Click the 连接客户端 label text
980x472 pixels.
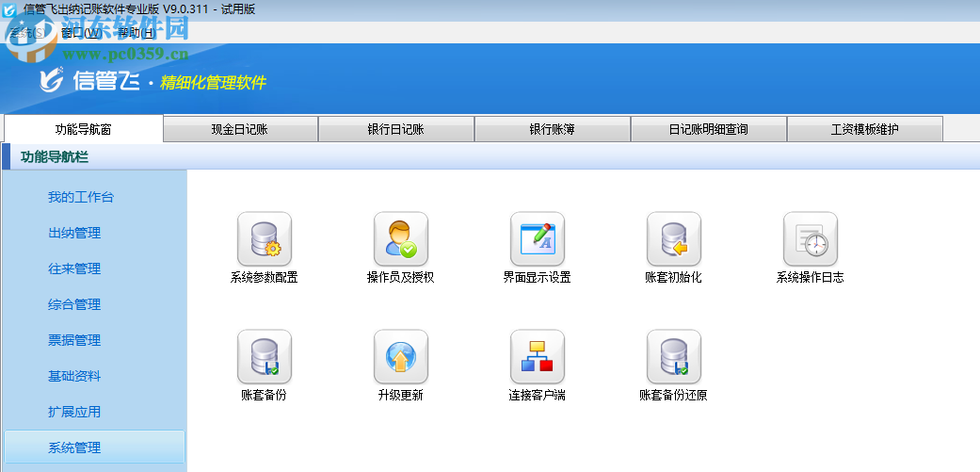coord(538,396)
